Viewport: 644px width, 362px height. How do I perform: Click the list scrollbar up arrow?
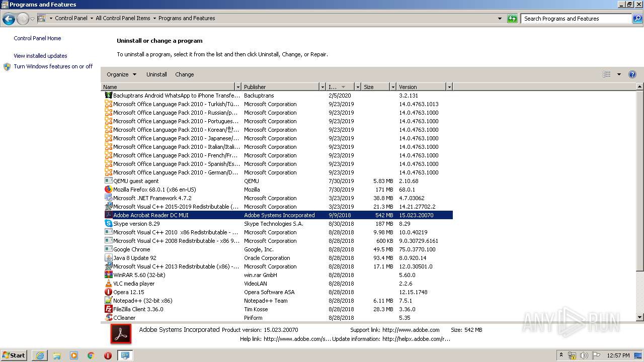(640, 87)
